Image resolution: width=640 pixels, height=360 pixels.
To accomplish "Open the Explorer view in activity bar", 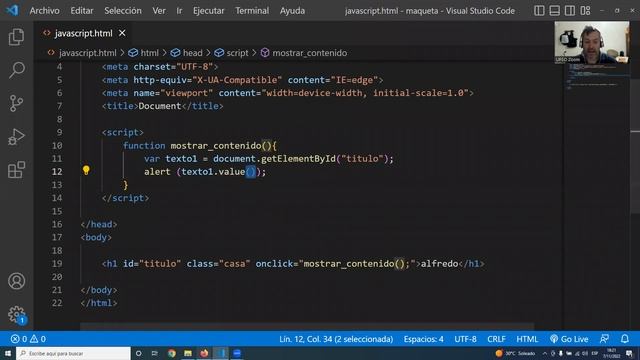I will pyautogui.click(x=16, y=37).
